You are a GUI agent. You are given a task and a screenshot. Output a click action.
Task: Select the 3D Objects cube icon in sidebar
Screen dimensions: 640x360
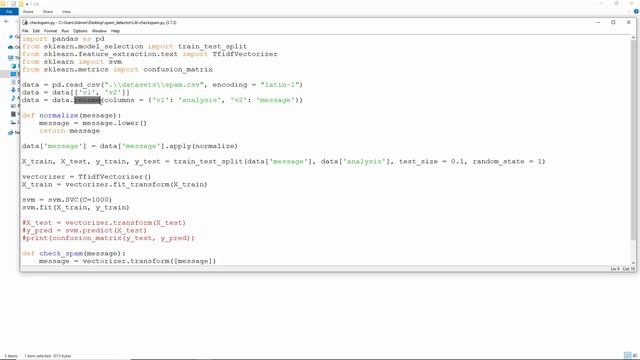point(13,66)
